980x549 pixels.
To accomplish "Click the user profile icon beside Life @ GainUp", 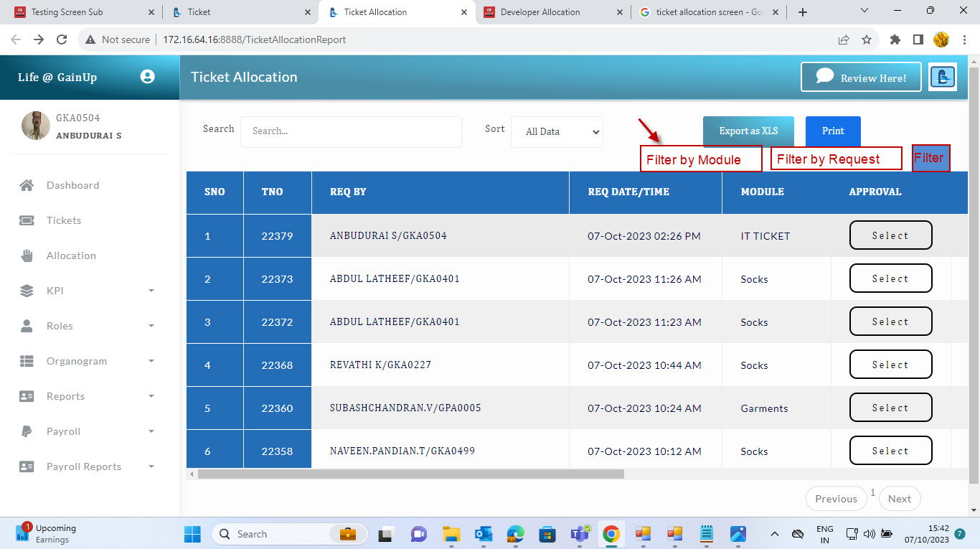I will [148, 77].
